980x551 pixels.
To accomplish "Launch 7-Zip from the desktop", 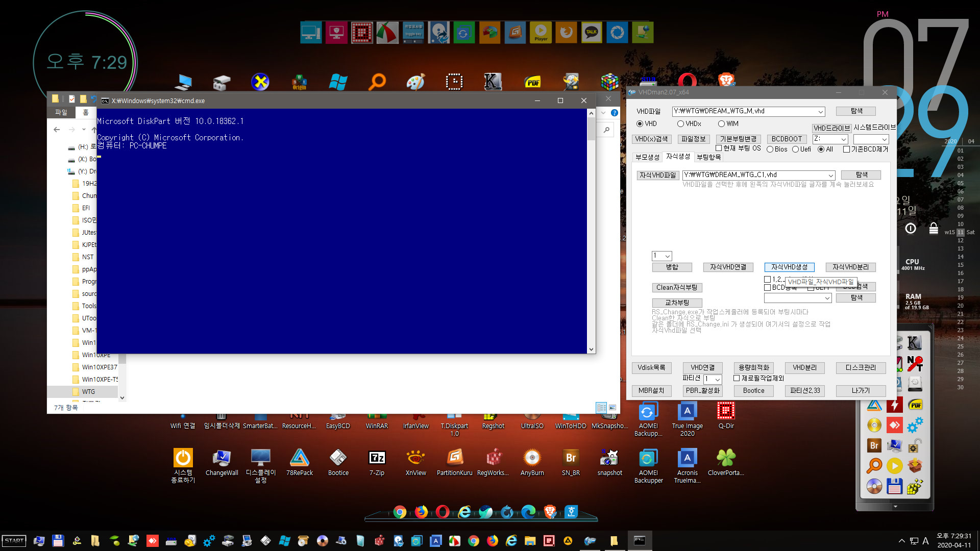I will click(377, 462).
